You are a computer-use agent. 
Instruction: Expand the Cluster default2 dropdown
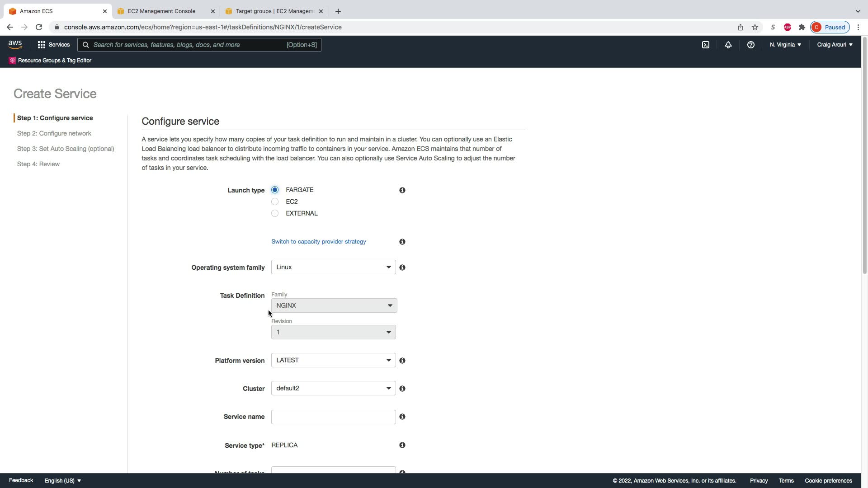pyautogui.click(x=333, y=388)
